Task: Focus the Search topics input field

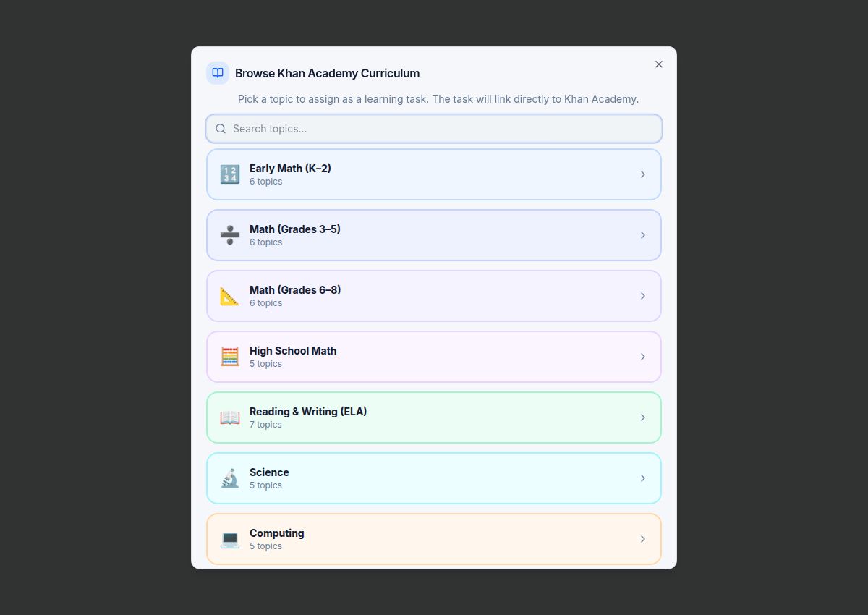Action: (x=434, y=129)
